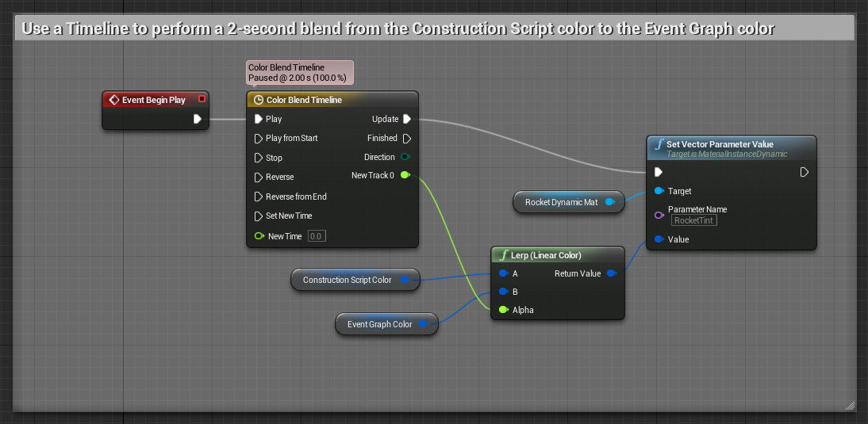
Task: Click the Update execution output pin
Action: point(406,120)
